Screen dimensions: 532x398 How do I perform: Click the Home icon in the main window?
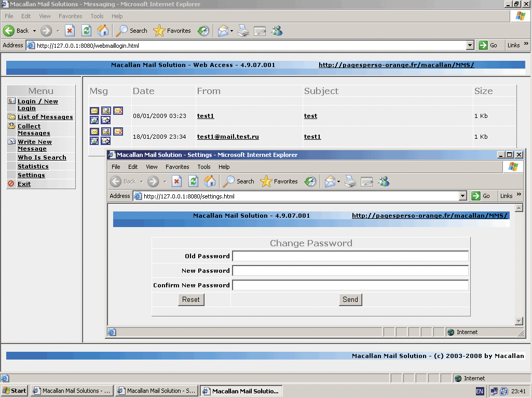103,31
